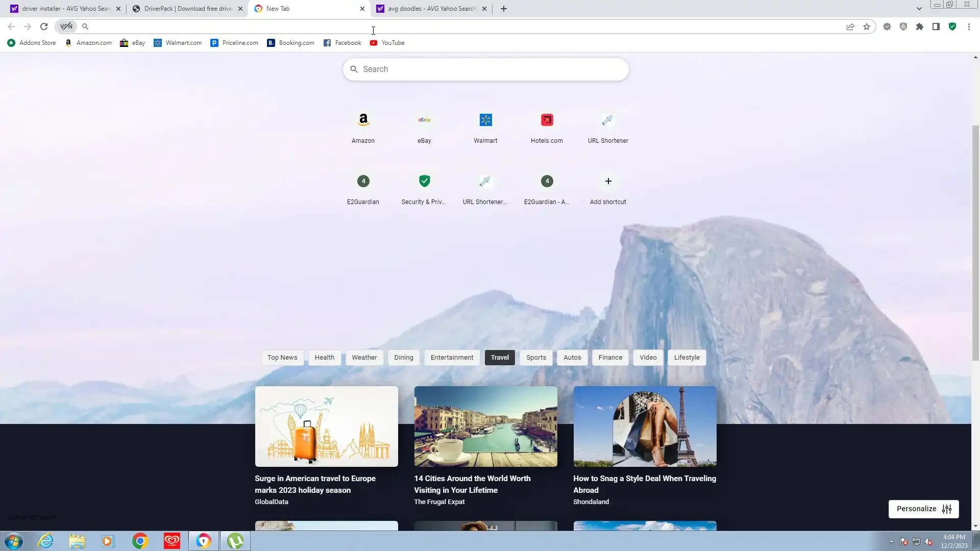Click the page Search input field
Image resolution: width=980 pixels, height=551 pixels.
click(485, 69)
